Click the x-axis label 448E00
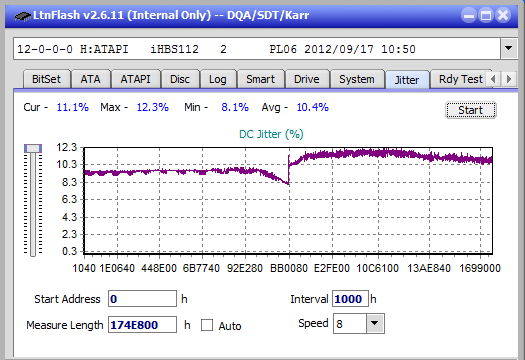 159,268
